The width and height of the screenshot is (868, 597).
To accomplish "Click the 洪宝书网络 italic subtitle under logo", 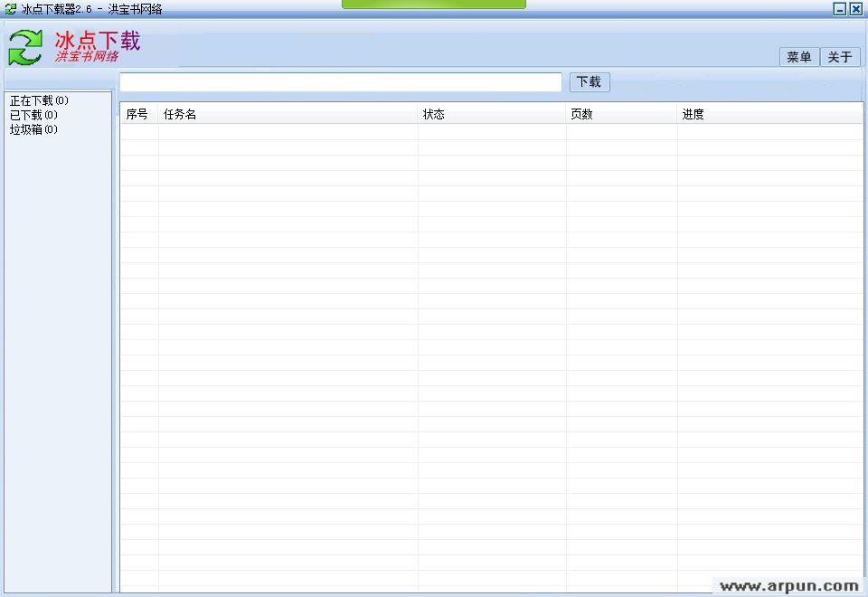I will 87,56.
